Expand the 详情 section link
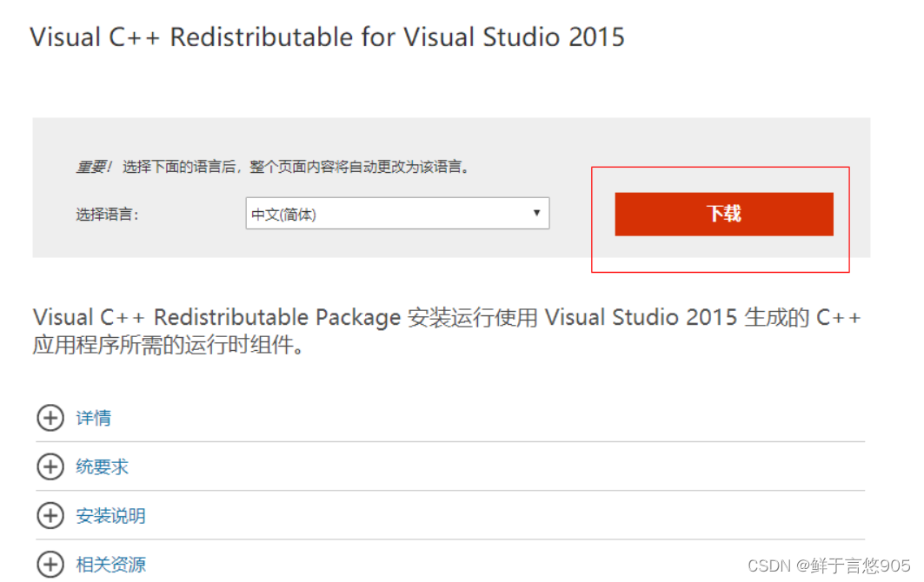 [93, 418]
